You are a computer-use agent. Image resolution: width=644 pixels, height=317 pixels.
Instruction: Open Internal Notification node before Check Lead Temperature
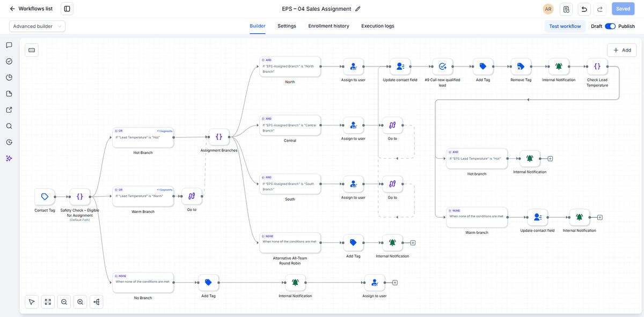coord(559,67)
